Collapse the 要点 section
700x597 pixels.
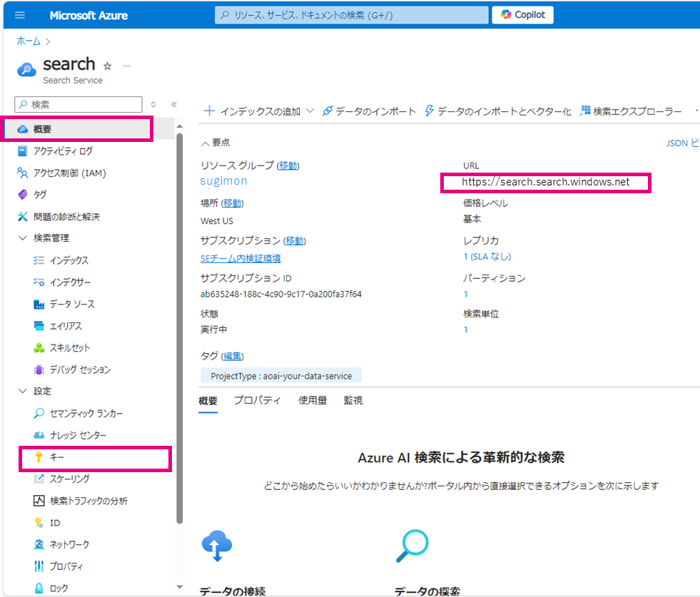coord(205,143)
